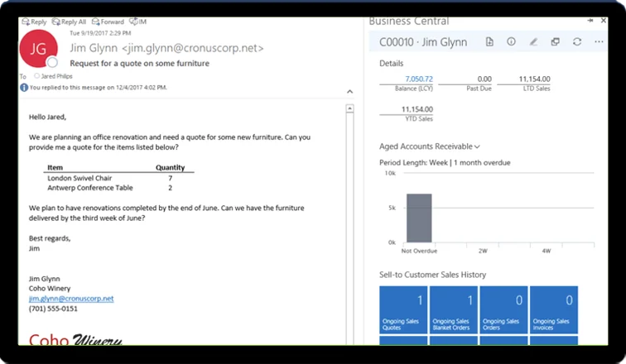Open the customer information icon
The image size is (626, 364).
511,41
